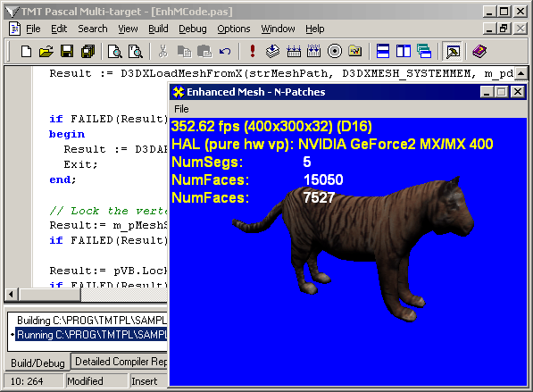Open a file with the folder icon
This screenshot has height=392, width=533.
(x=46, y=52)
